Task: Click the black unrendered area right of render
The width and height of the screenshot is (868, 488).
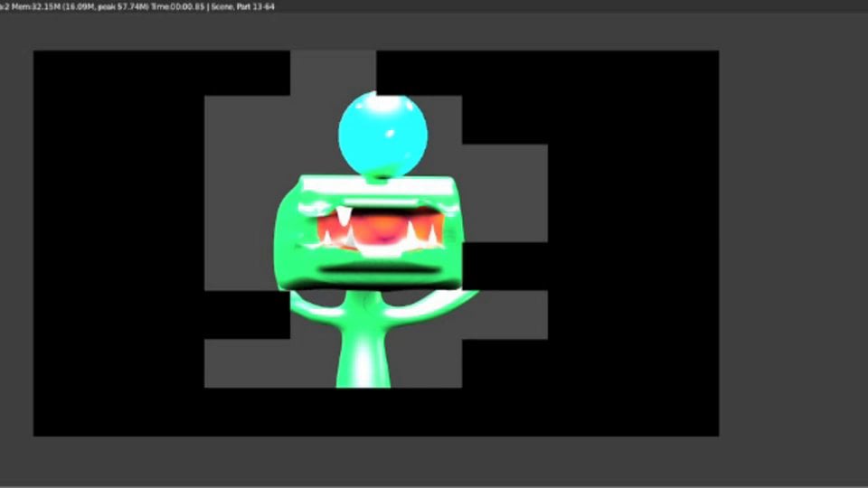Action: (x=633, y=244)
